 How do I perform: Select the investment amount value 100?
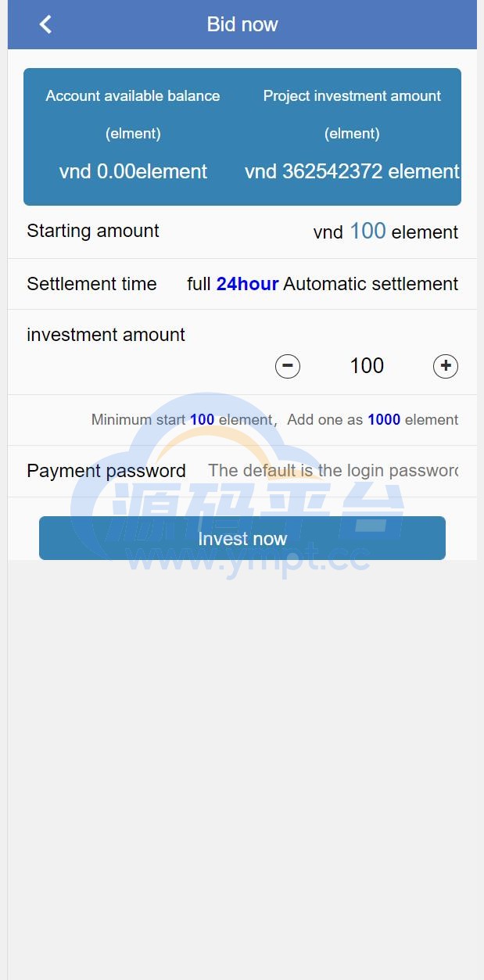367,366
